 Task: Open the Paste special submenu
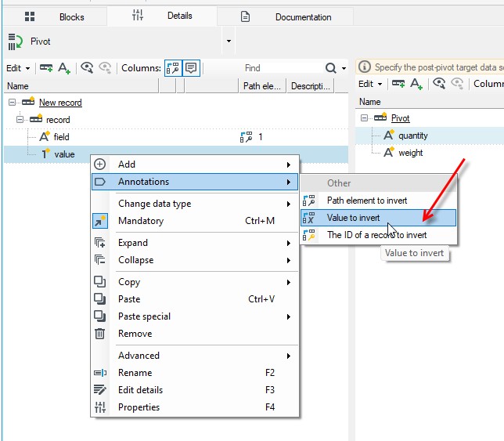195,316
